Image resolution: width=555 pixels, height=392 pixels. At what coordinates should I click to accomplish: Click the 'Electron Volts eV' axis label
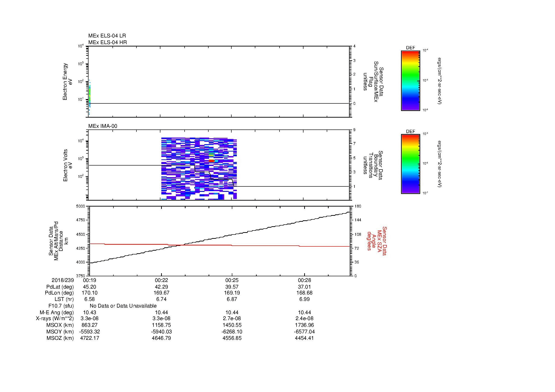coord(68,166)
